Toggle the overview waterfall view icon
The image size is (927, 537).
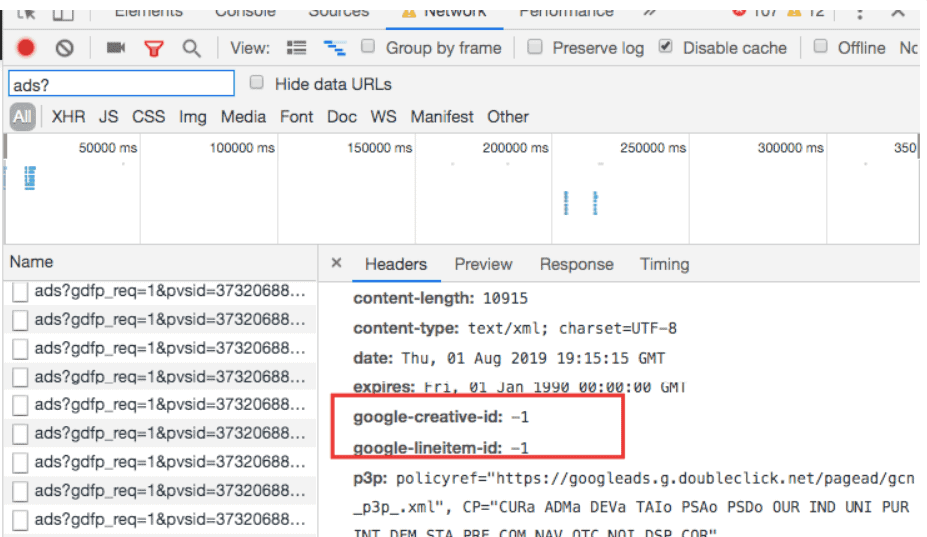pos(334,48)
